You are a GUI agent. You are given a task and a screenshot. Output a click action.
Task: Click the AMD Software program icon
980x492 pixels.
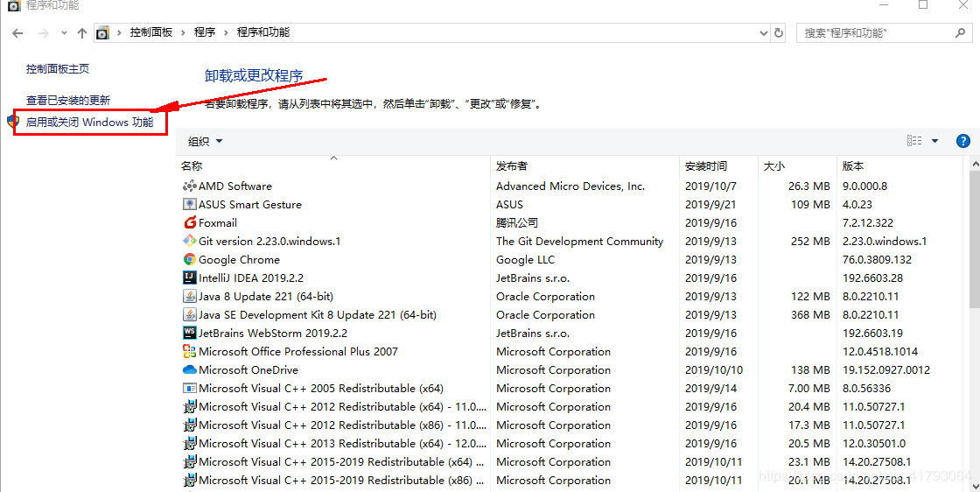pyautogui.click(x=189, y=186)
